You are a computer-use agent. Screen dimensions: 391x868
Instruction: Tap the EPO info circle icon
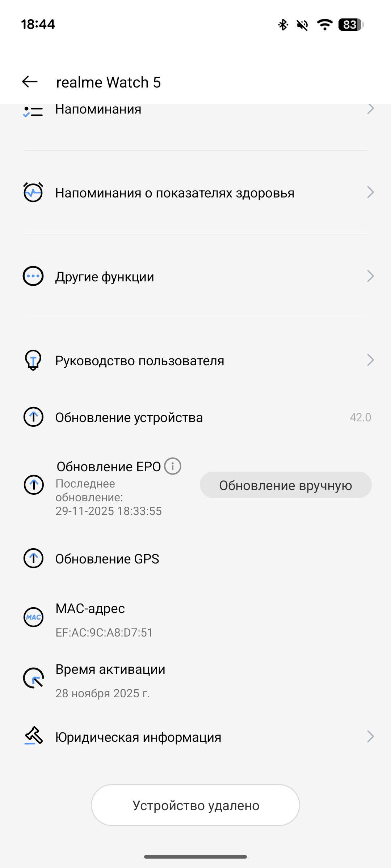(x=173, y=466)
